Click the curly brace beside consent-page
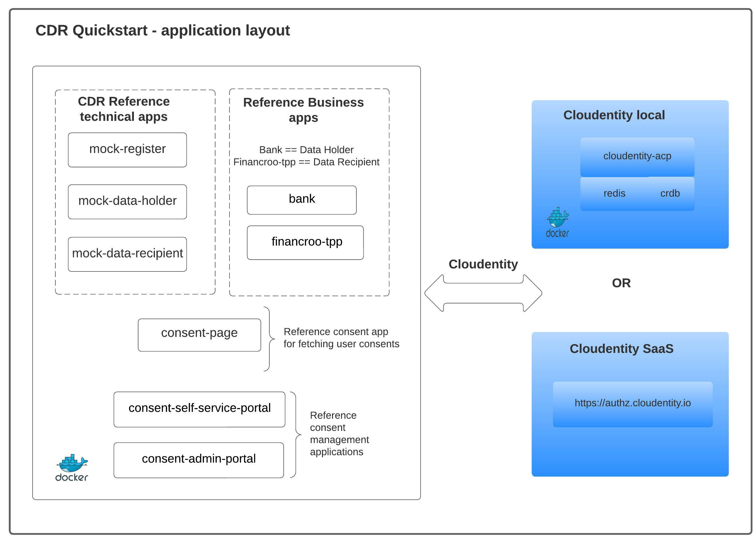756x542 pixels. 269,339
